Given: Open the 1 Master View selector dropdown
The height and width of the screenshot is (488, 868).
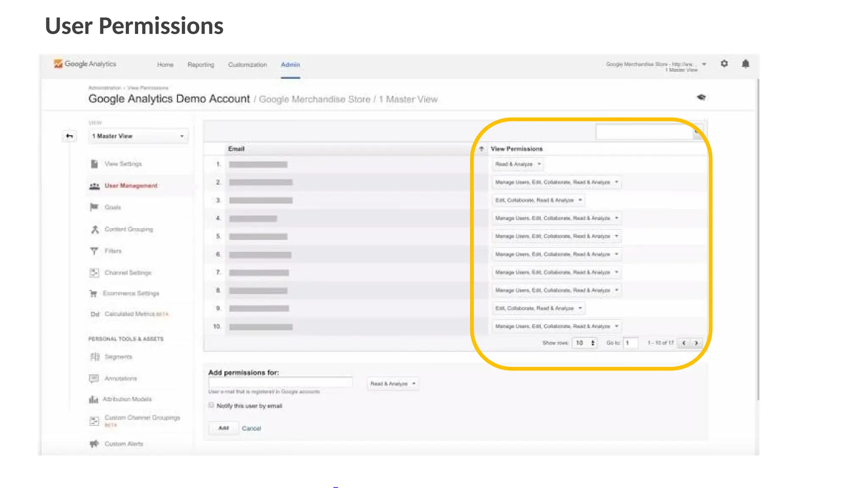Looking at the screenshot, I should [139, 136].
